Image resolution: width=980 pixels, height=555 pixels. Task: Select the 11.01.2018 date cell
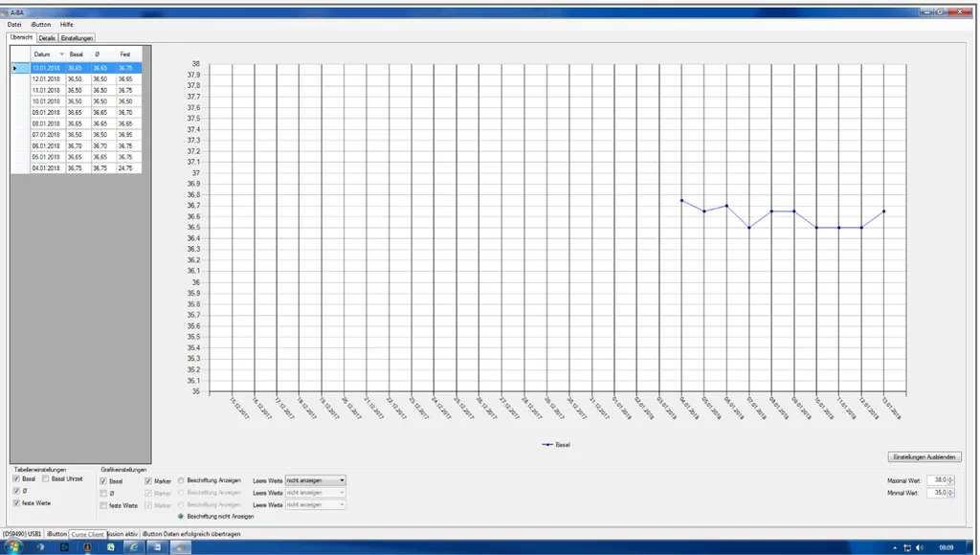click(x=46, y=91)
